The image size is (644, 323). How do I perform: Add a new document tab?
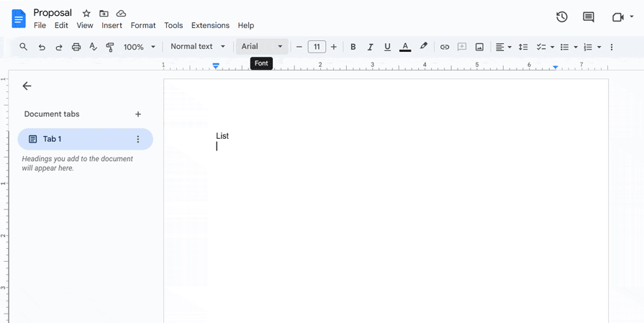[138, 114]
